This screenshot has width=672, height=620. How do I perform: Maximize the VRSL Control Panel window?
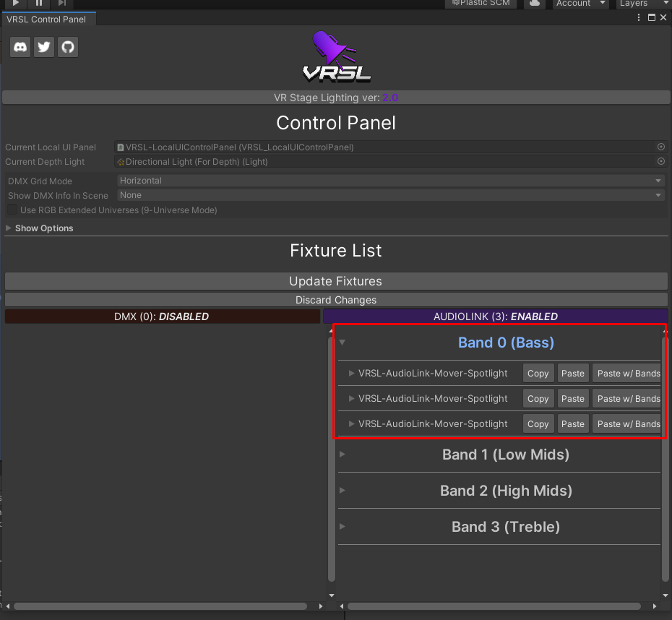(x=652, y=17)
